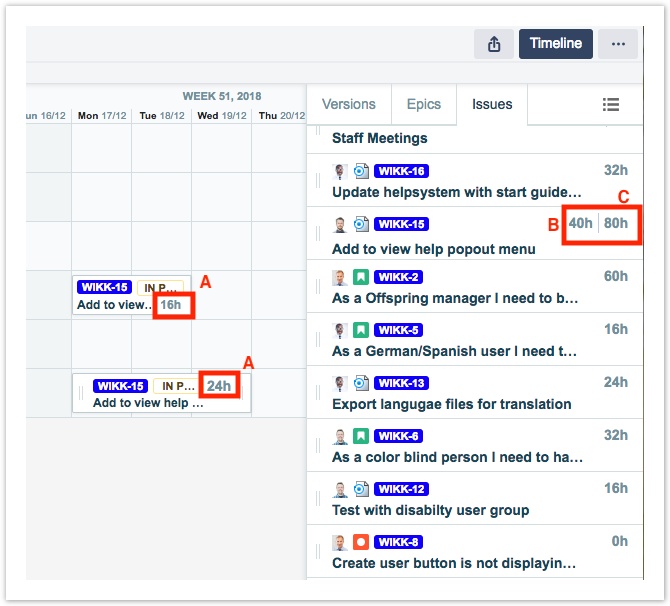Click the assignee avatar on WIKK-5 issue
670x606 pixels.
click(340, 330)
